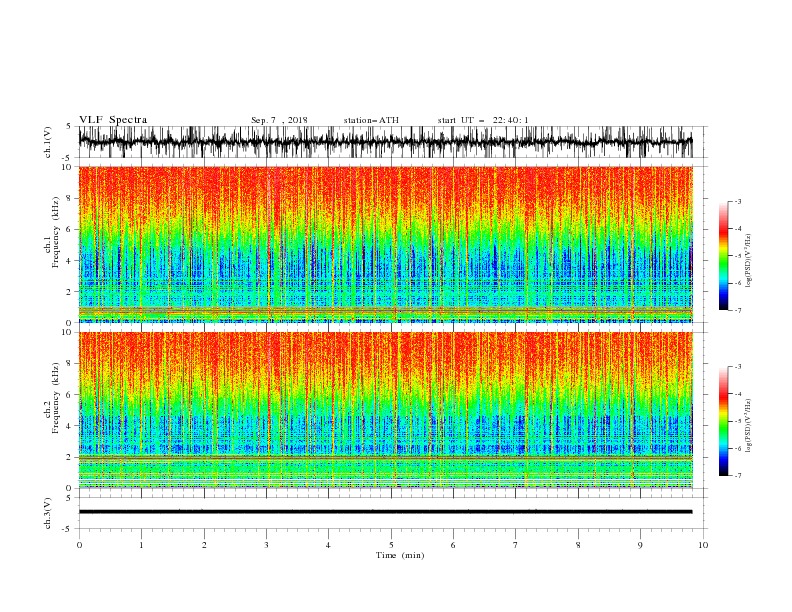Select the flat ch.3 voltage trace

pyautogui.click(x=385, y=512)
